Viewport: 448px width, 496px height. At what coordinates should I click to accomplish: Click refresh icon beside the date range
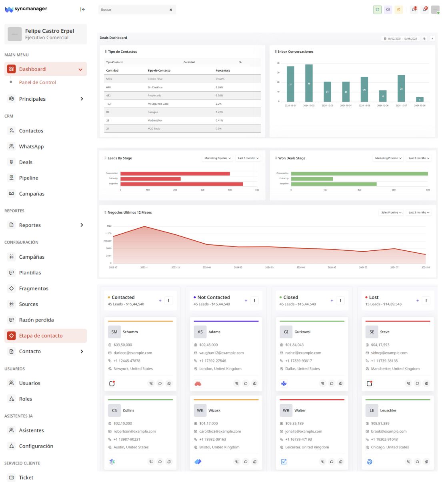click(x=424, y=39)
